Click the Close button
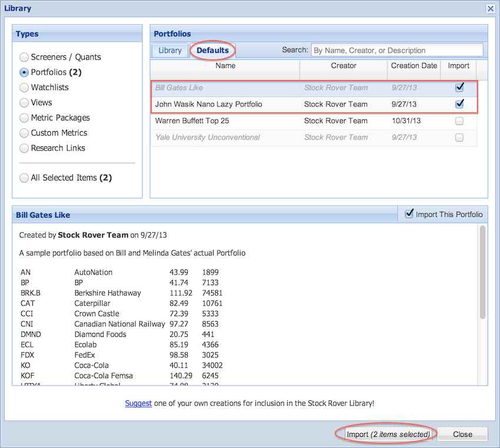This screenshot has width=500, height=448. point(462,434)
